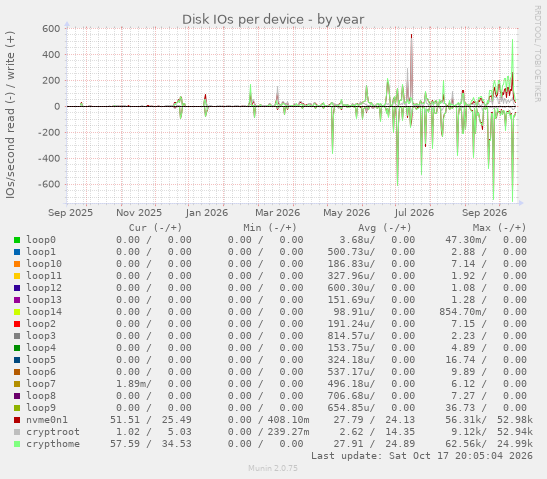Click the 'Sep 2026' x-axis label
The image size is (547, 479).
tap(485, 213)
